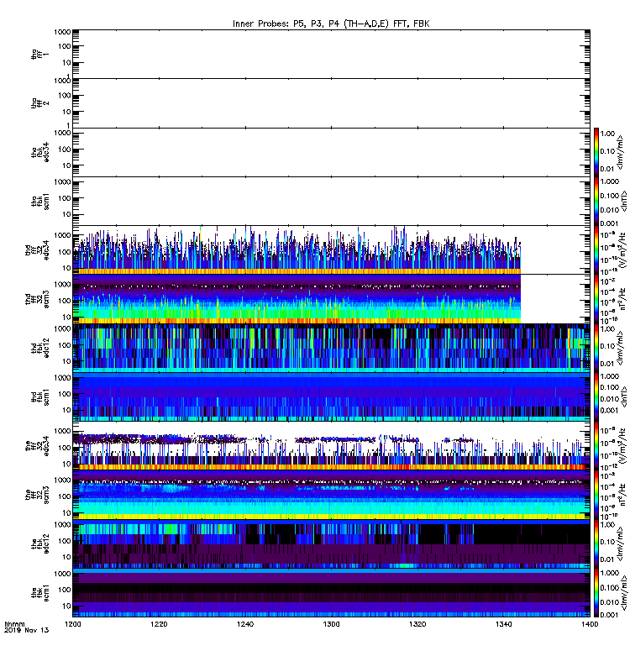Click the 'the fff 32 edc34' panel label
The width and height of the screenshot is (630, 672).
[37, 446]
